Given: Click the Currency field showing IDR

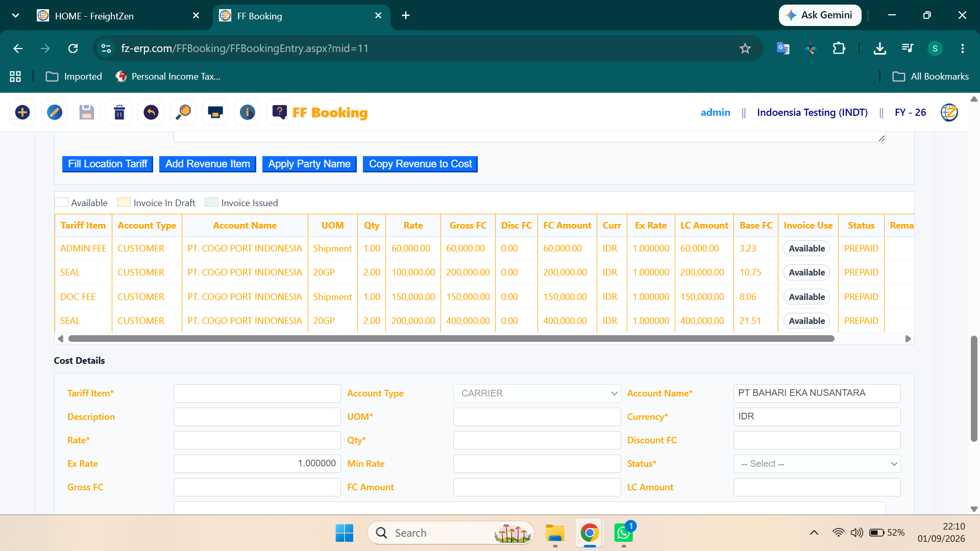Looking at the screenshot, I should pos(817,417).
